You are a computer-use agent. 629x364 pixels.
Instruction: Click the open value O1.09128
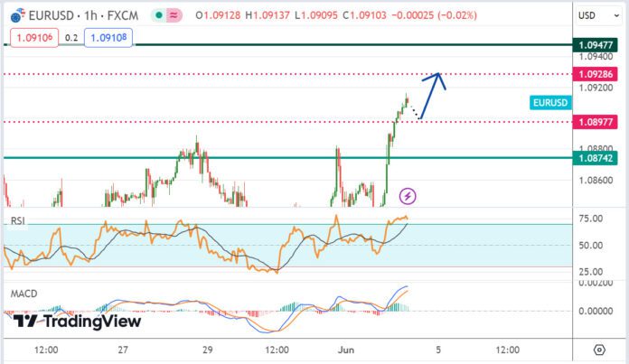click(218, 15)
